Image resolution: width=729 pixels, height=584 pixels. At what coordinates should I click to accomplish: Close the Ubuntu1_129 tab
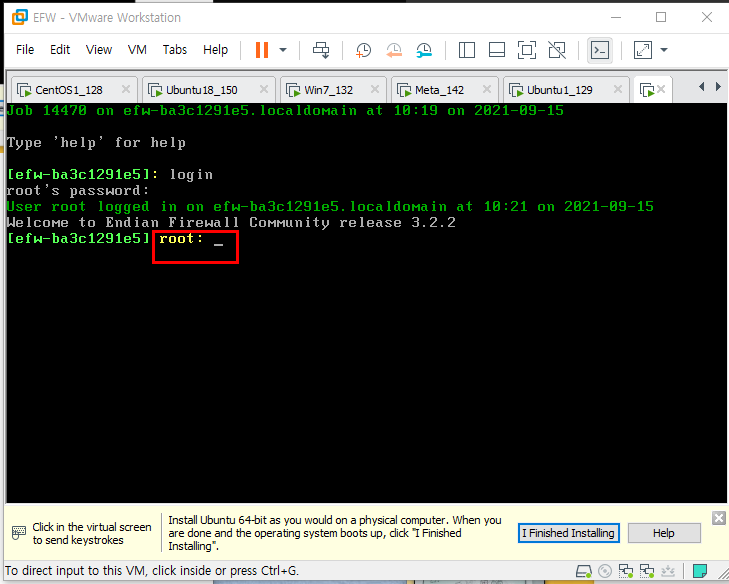(618, 89)
